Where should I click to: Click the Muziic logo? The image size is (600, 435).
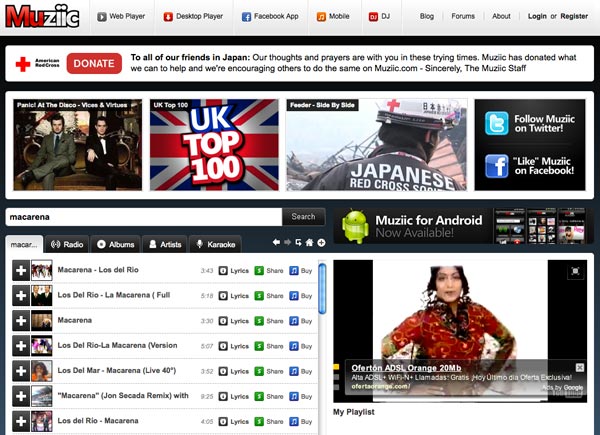click(42, 17)
